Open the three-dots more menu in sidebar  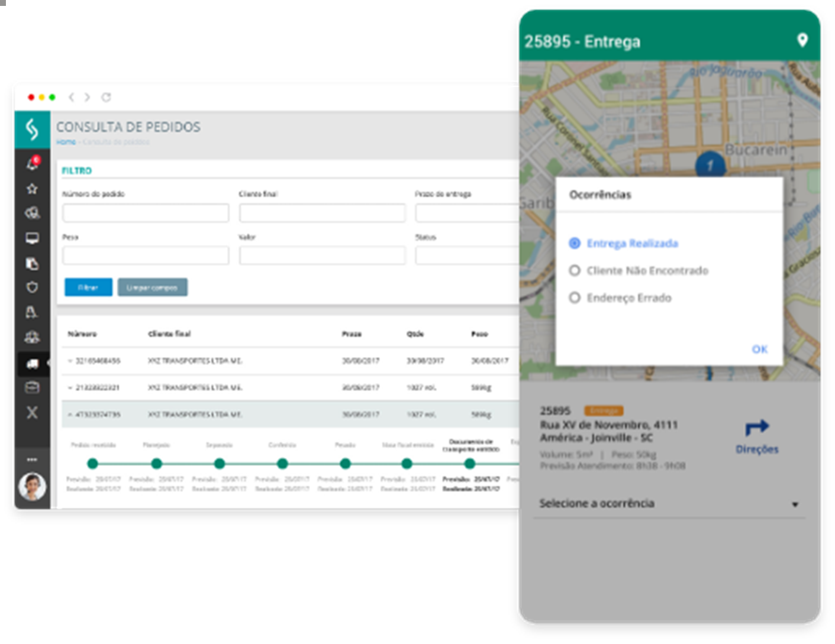click(32, 459)
